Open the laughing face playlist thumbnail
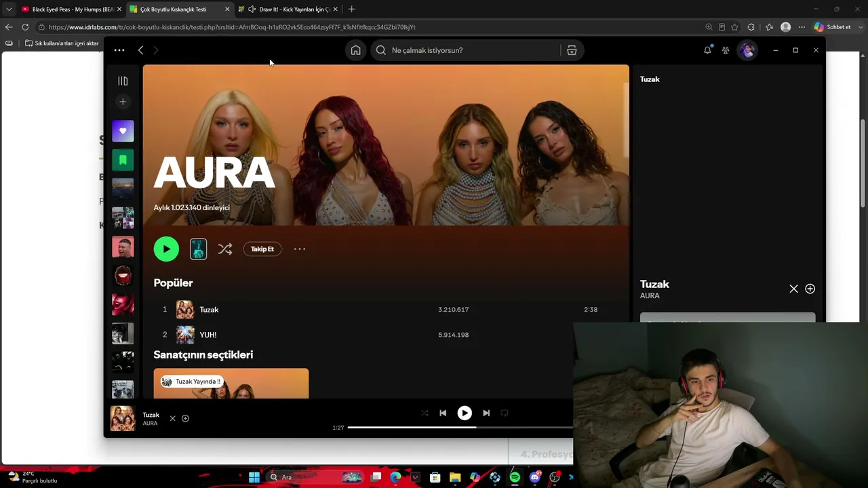The width and height of the screenshot is (868, 488). coord(123,247)
